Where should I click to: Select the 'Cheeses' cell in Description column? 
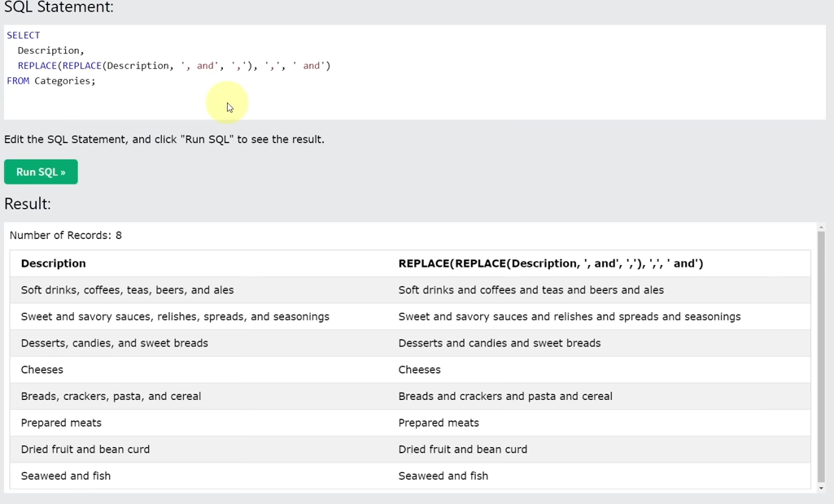click(x=42, y=370)
